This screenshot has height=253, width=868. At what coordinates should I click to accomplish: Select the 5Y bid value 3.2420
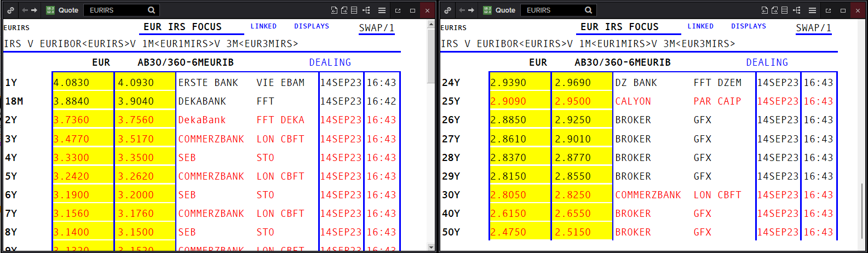tap(71, 176)
